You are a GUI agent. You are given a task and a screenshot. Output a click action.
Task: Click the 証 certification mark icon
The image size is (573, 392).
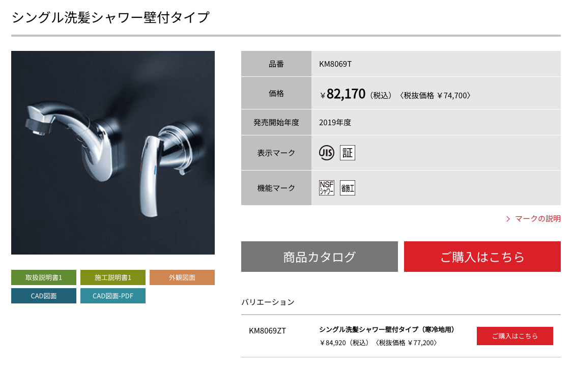point(348,153)
